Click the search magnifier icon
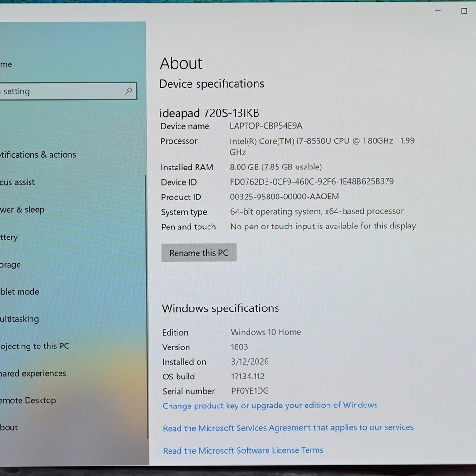 [x=129, y=91]
